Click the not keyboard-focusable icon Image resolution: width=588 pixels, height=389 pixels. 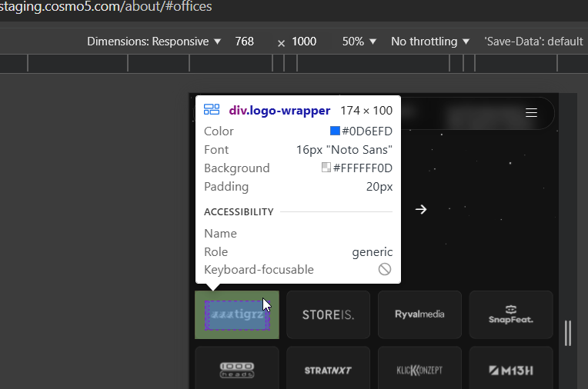click(x=385, y=269)
